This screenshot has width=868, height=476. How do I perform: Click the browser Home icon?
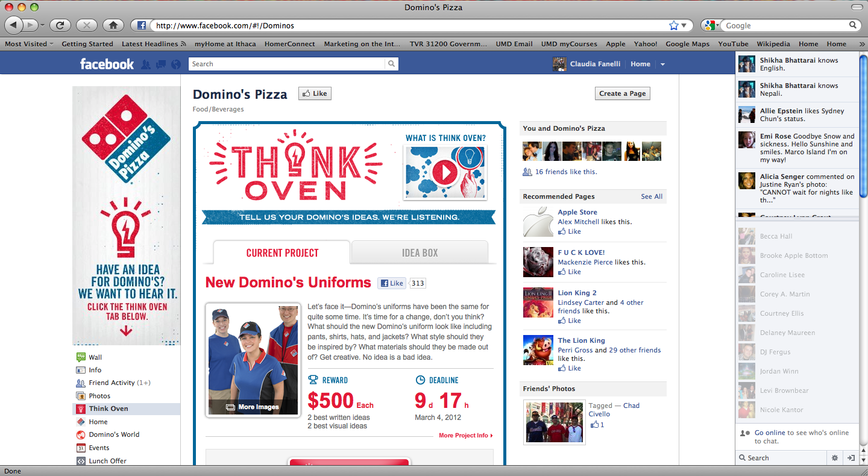pos(113,25)
